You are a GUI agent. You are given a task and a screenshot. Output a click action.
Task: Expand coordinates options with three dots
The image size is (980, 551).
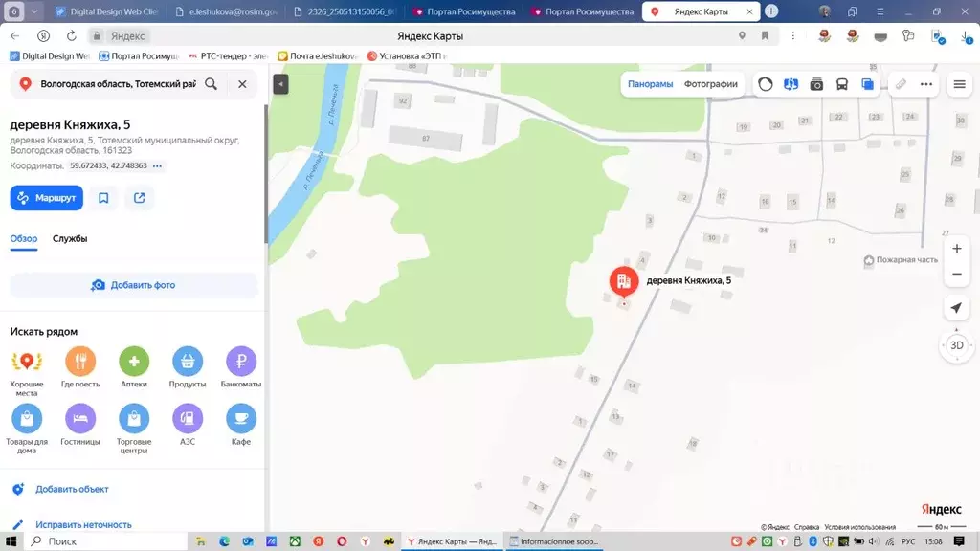(x=158, y=166)
